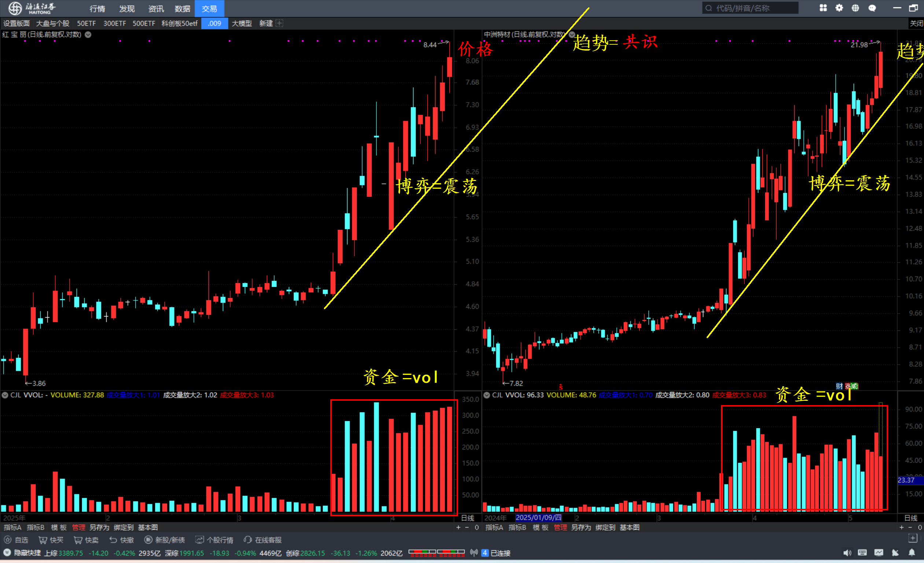This screenshot has width=924, height=563.
Task: Open the 发现 top menu
Action: coord(127,8)
